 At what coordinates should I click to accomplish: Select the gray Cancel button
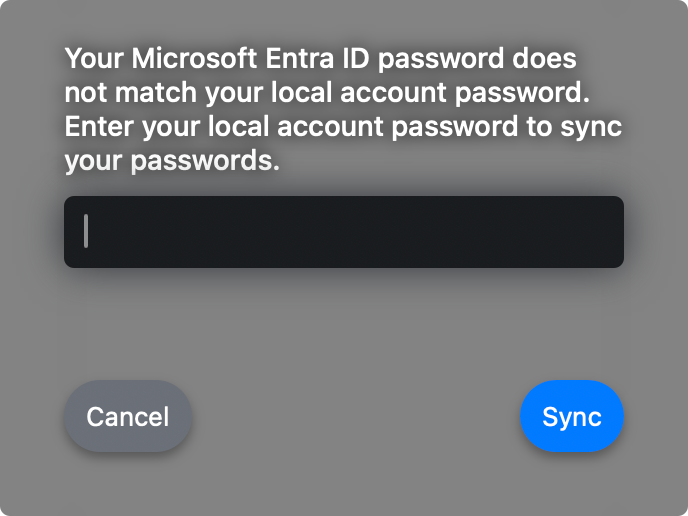(x=128, y=416)
